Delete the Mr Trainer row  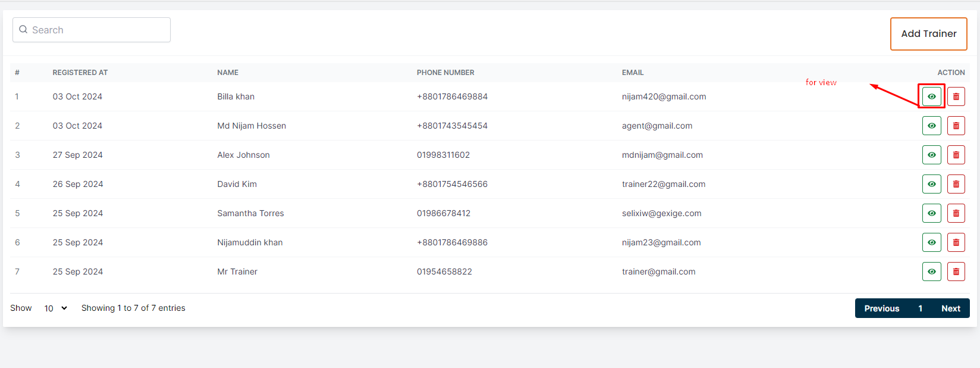click(x=956, y=272)
